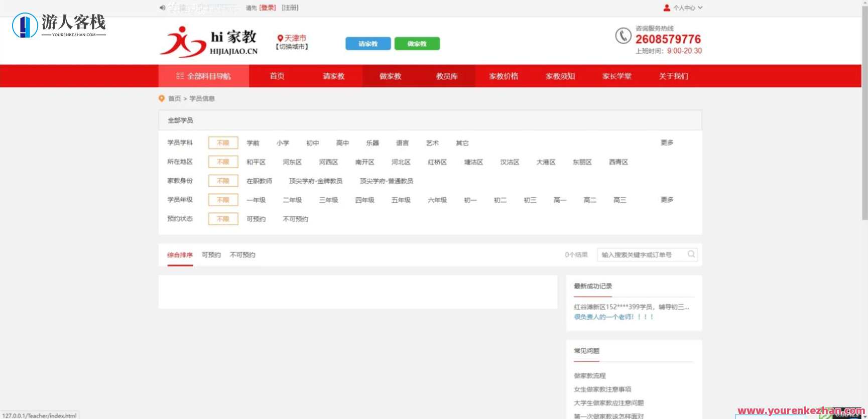Expand 更多 in the 学员年级 row
The height and width of the screenshot is (419, 868).
pyautogui.click(x=667, y=200)
